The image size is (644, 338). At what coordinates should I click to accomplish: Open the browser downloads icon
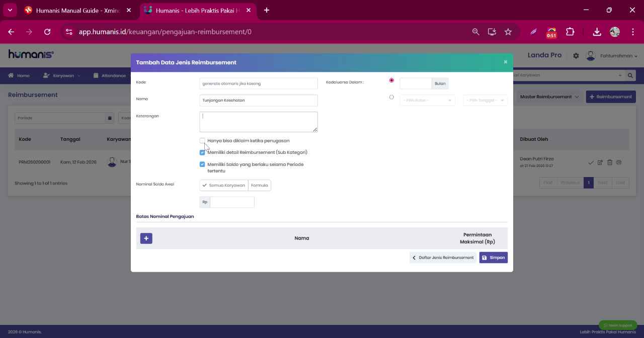[x=597, y=32]
